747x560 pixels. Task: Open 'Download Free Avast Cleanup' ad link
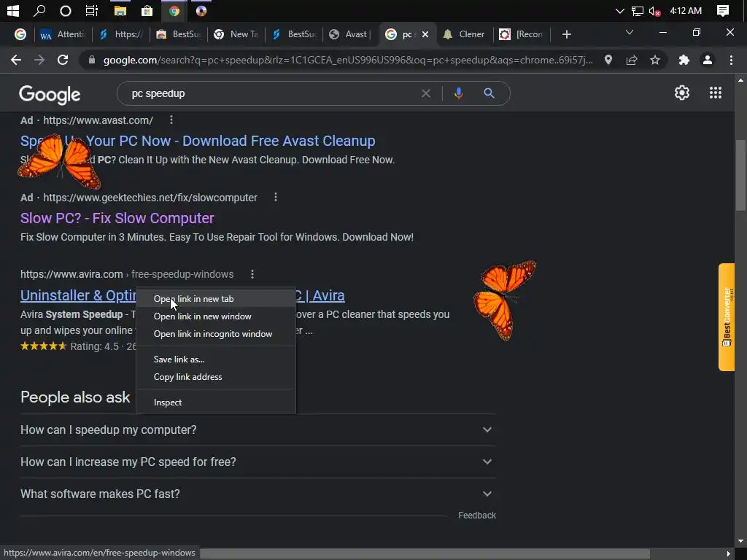(x=198, y=141)
